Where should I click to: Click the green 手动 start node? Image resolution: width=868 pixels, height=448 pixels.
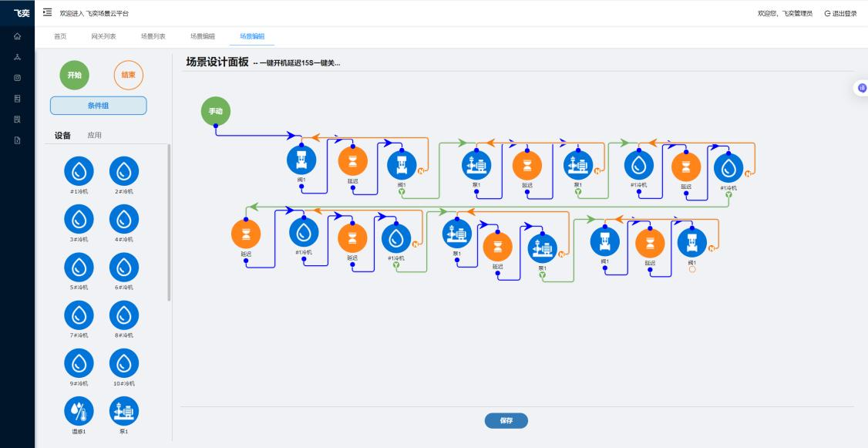pos(216,112)
